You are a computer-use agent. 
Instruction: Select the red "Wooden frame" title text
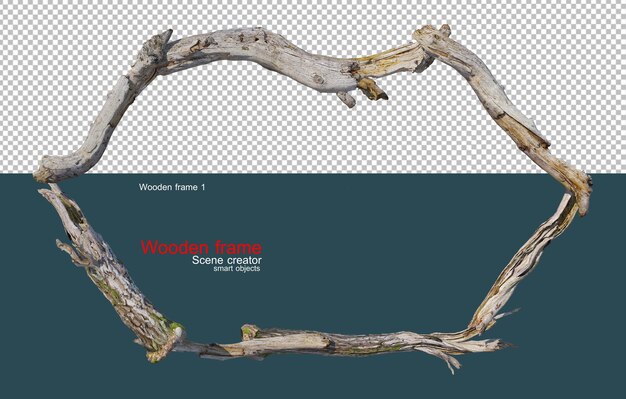pyautogui.click(x=202, y=247)
